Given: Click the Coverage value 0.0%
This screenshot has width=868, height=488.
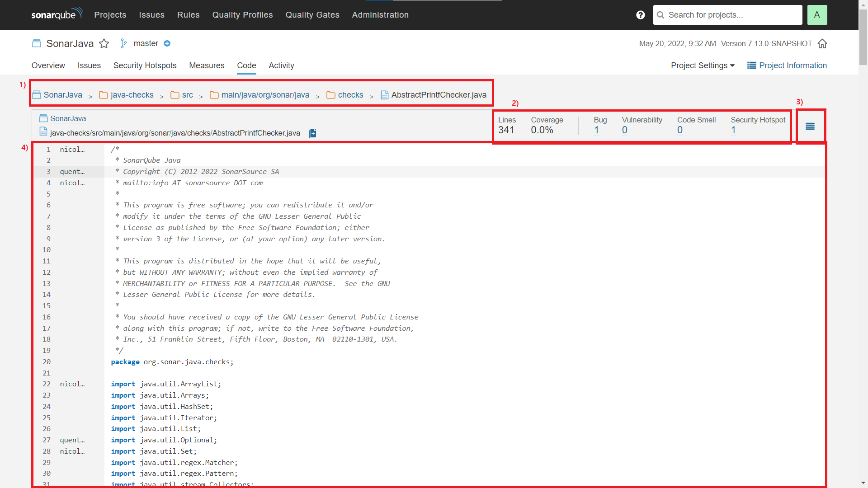Looking at the screenshot, I should 542,130.
